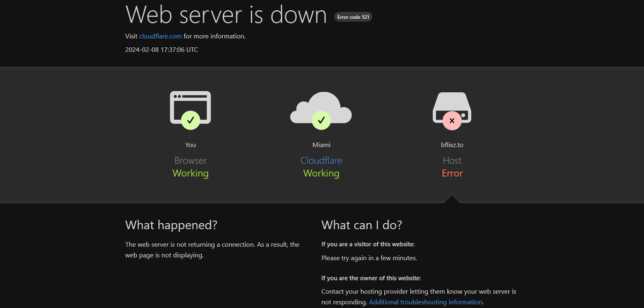The height and width of the screenshot is (308, 644).
Task: Click the 'Miami' location label
Action: (x=321, y=145)
